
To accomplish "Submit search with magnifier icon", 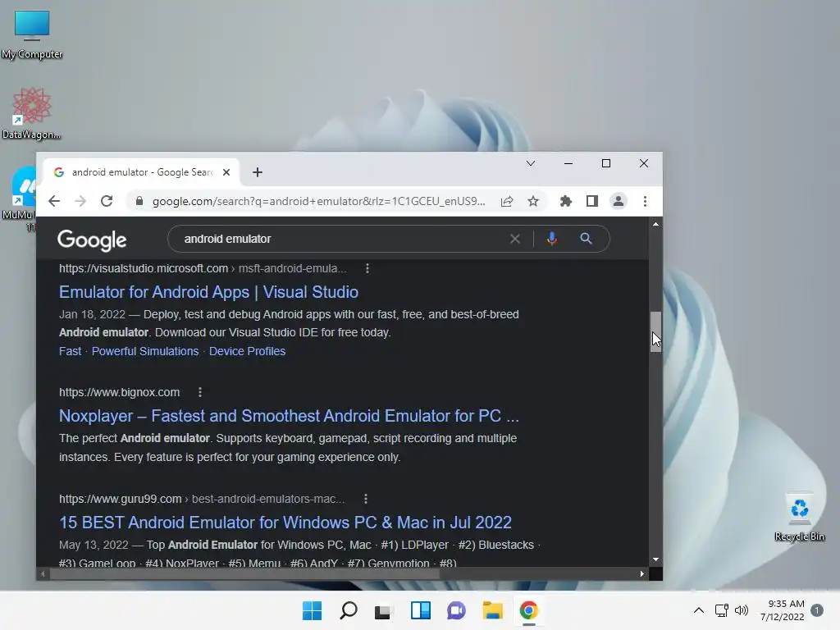I will pyautogui.click(x=586, y=239).
